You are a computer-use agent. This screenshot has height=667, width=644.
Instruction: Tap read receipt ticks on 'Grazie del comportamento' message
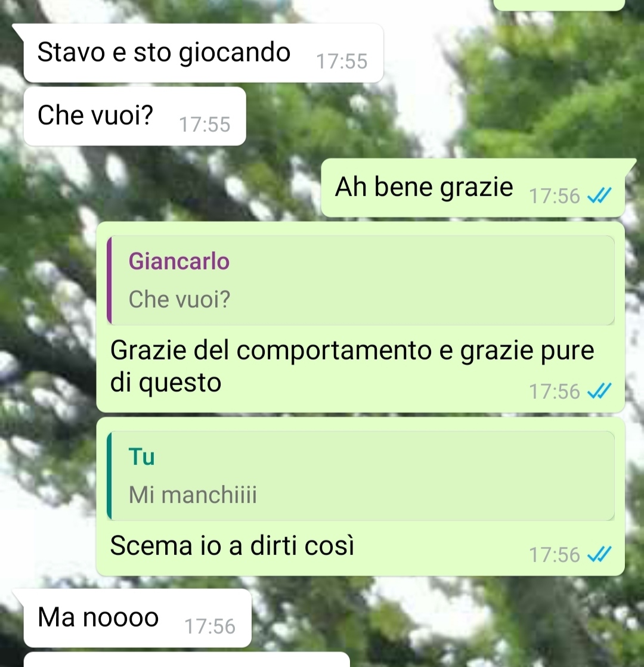[x=599, y=391]
